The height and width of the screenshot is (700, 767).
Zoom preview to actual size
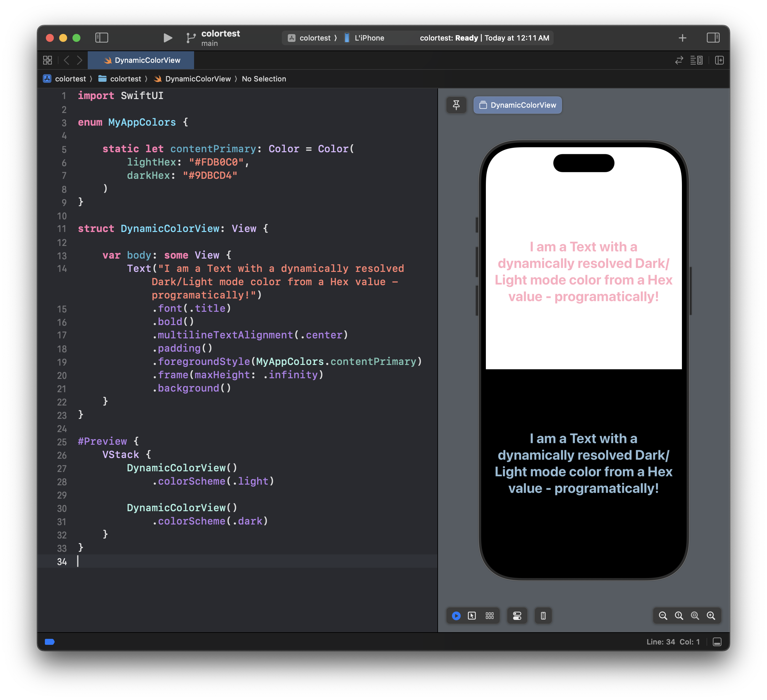(x=679, y=616)
